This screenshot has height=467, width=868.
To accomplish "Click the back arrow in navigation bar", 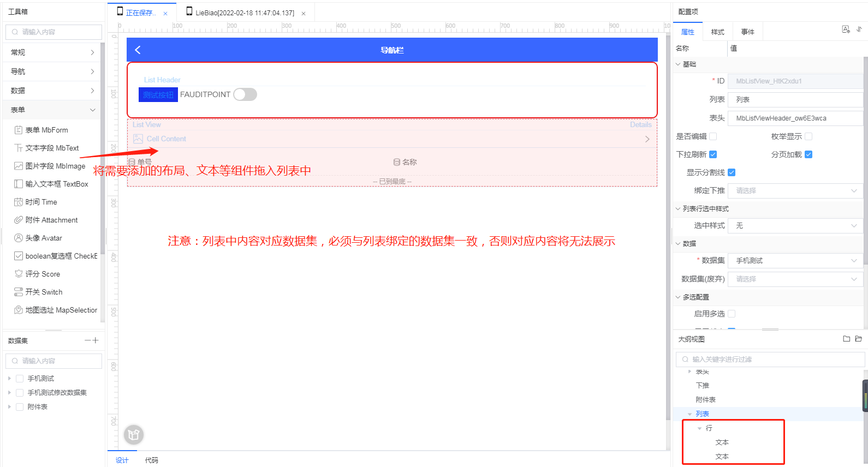I will point(138,50).
